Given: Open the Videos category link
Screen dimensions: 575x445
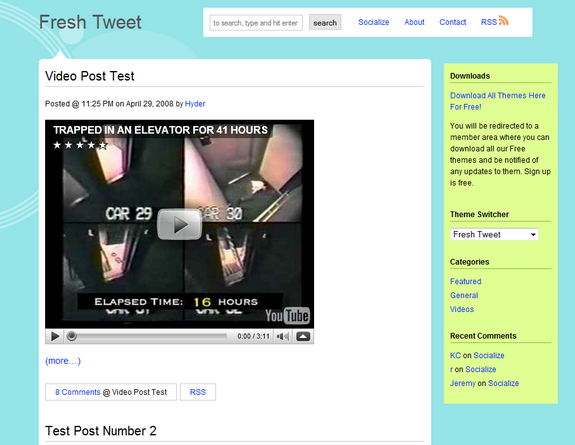Looking at the screenshot, I should [462, 309].
